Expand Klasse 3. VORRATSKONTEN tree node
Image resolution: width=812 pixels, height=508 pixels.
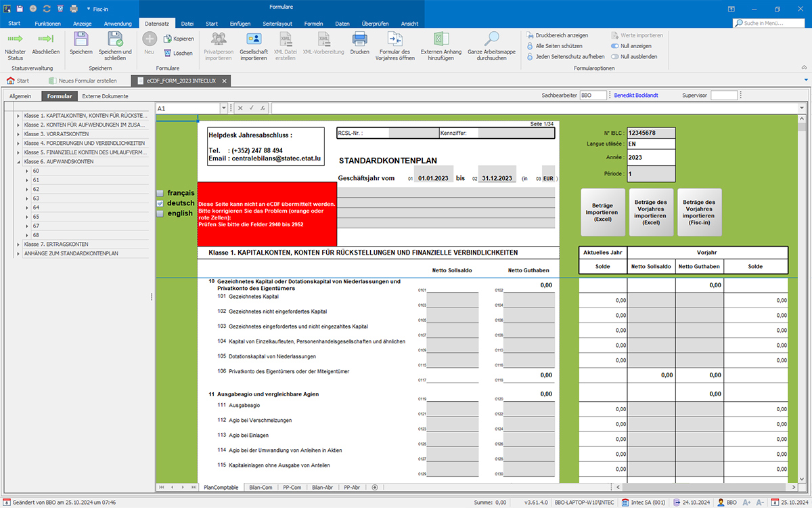pyautogui.click(x=18, y=134)
